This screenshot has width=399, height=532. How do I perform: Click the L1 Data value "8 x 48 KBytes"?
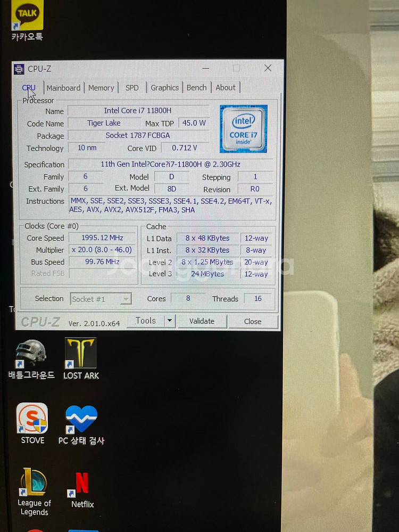point(207,238)
